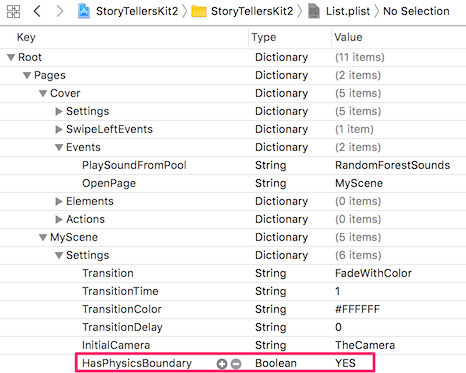Click the Type column header

point(264,37)
